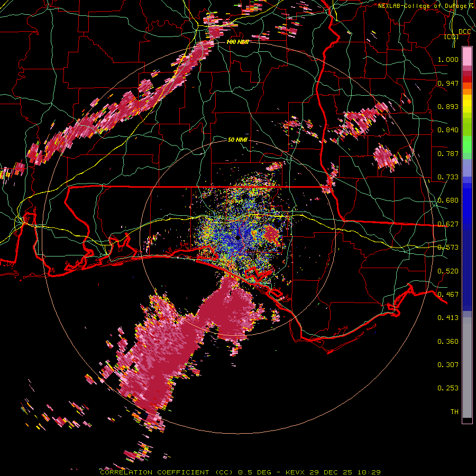Click the 0.733 color scale label

(448, 177)
